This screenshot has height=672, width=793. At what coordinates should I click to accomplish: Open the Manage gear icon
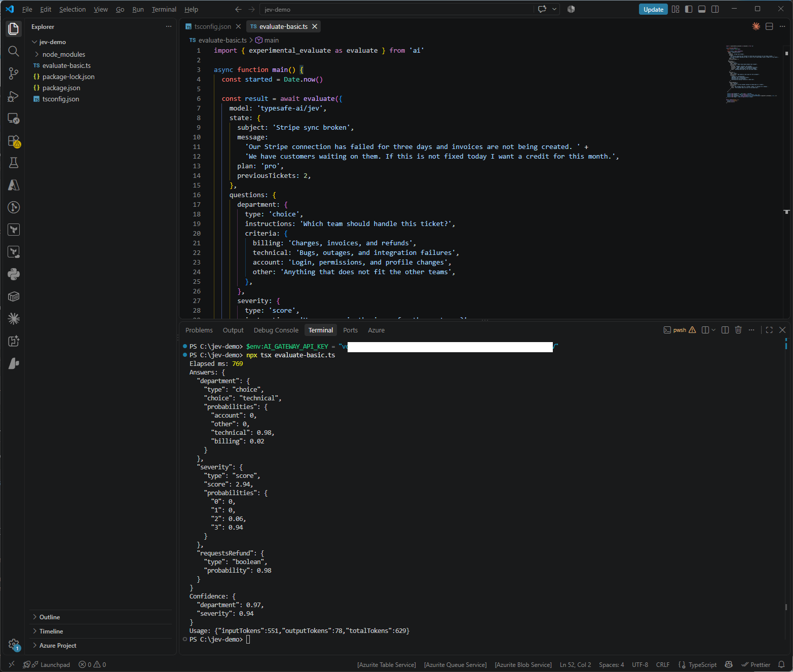coord(14,644)
